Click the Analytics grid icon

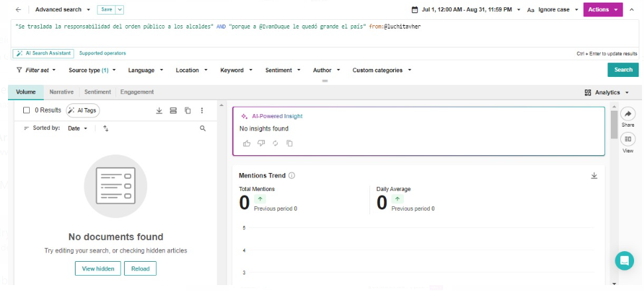[588, 92]
